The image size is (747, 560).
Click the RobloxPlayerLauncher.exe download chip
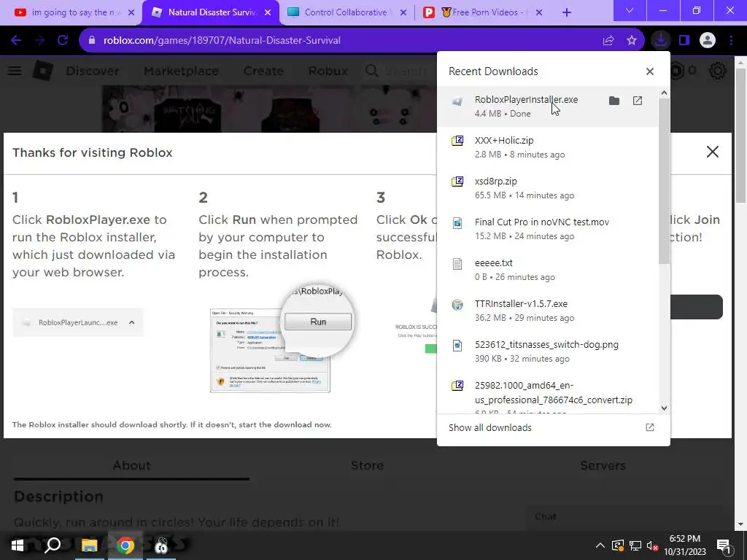click(x=77, y=322)
